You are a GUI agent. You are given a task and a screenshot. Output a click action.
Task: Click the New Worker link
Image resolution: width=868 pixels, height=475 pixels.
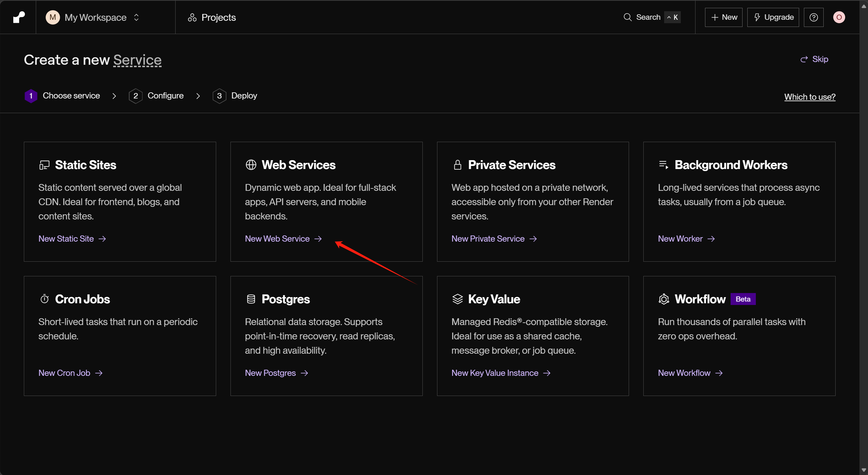tap(686, 239)
